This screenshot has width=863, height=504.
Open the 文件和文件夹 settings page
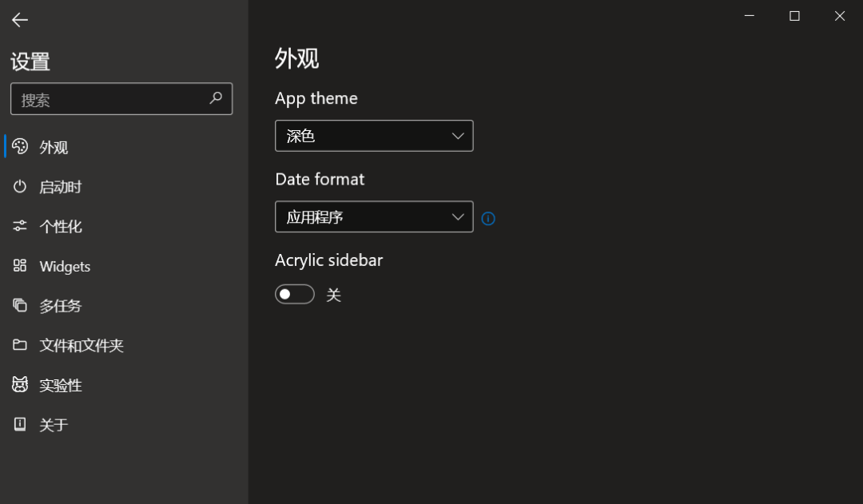[x=125, y=345]
